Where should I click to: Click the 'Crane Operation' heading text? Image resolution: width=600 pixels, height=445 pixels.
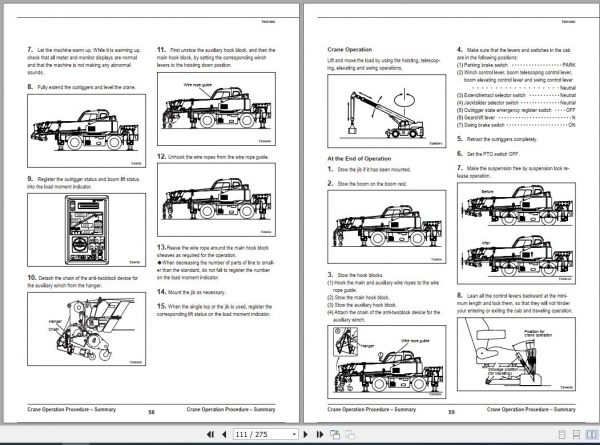(349, 49)
